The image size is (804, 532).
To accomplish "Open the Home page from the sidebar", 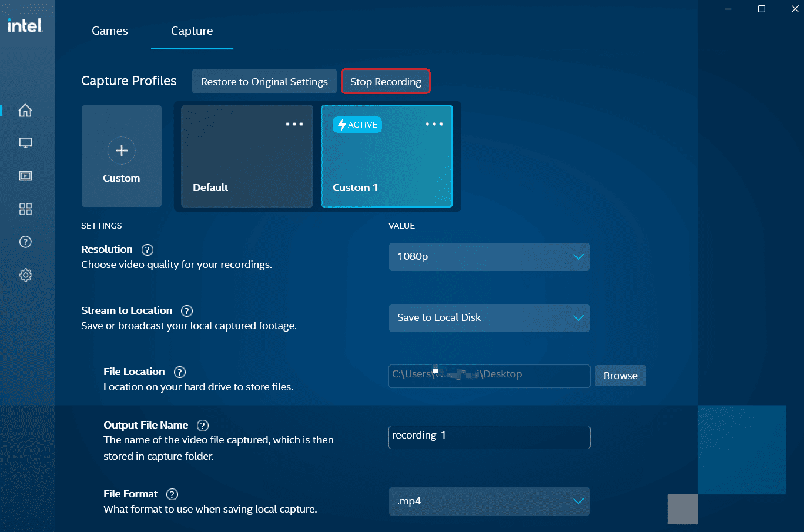I will [25, 111].
